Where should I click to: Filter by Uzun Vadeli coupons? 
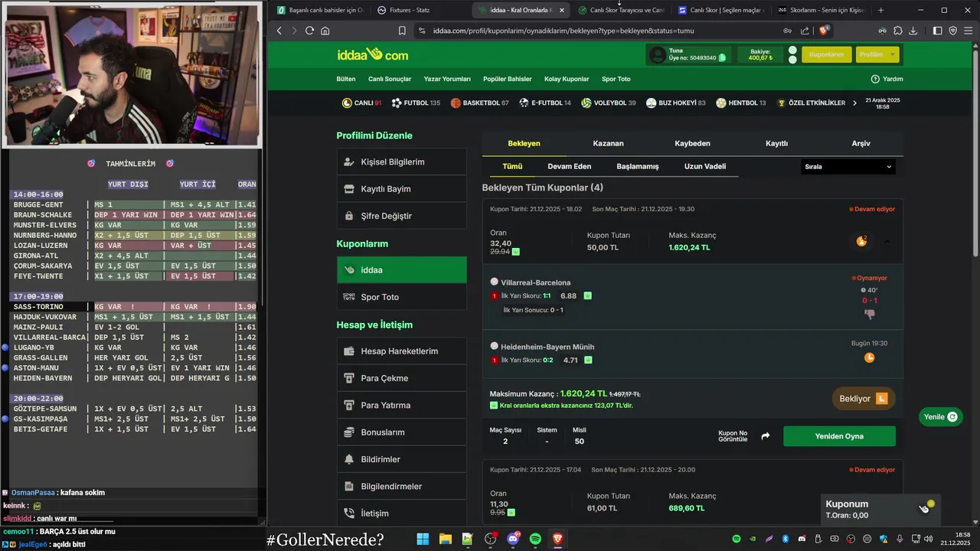pos(705,166)
